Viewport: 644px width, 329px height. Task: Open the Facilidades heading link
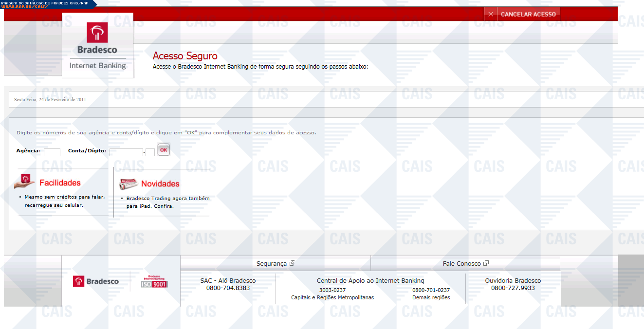60,183
